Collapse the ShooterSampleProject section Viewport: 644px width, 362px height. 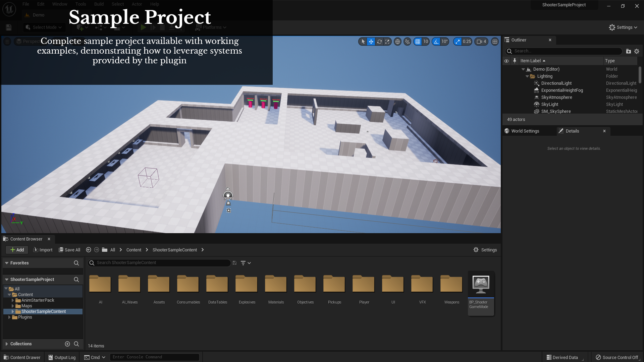pyautogui.click(x=7, y=280)
